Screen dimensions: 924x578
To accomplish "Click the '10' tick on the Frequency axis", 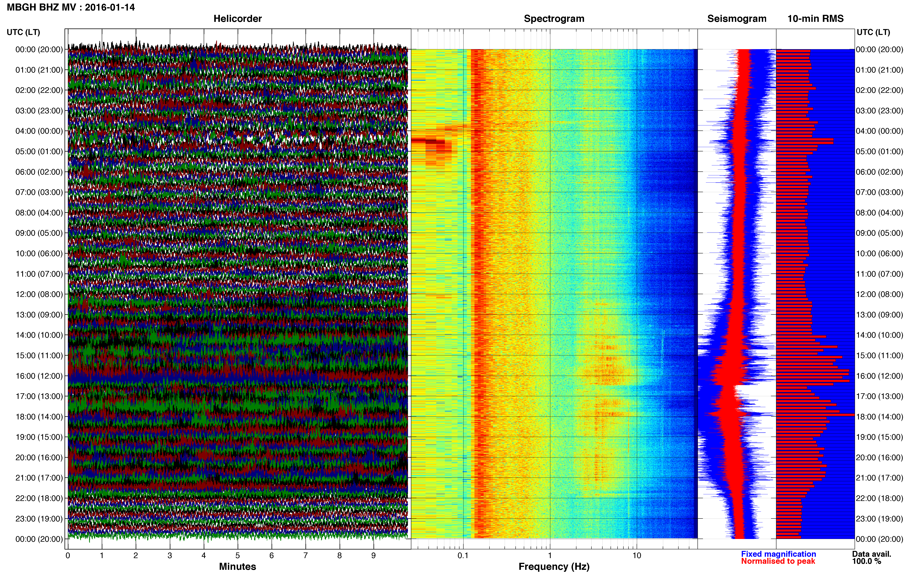I will click(x=637, y=556).
